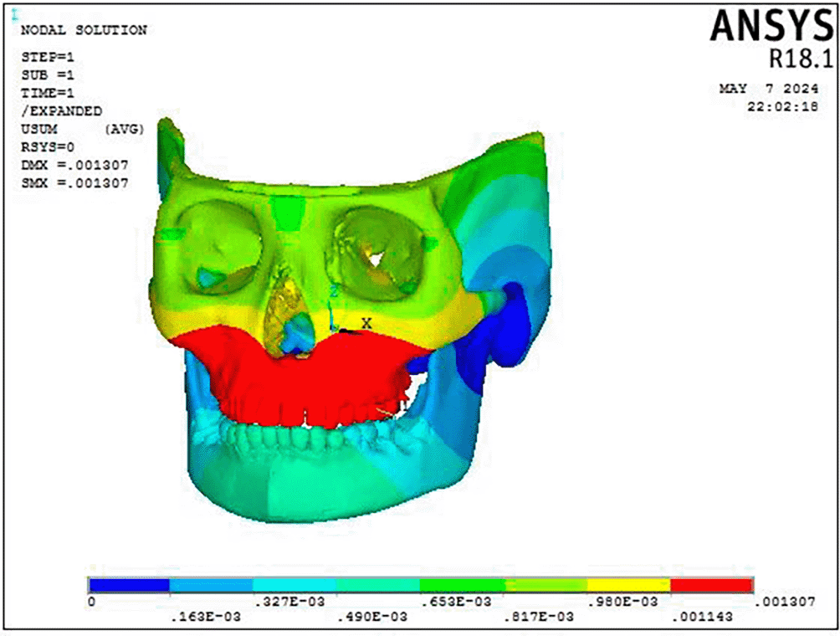Viewport: 840px width, 636px height.
Task: Click the SMX =.001307 value line
Action: tap(74, 183)
